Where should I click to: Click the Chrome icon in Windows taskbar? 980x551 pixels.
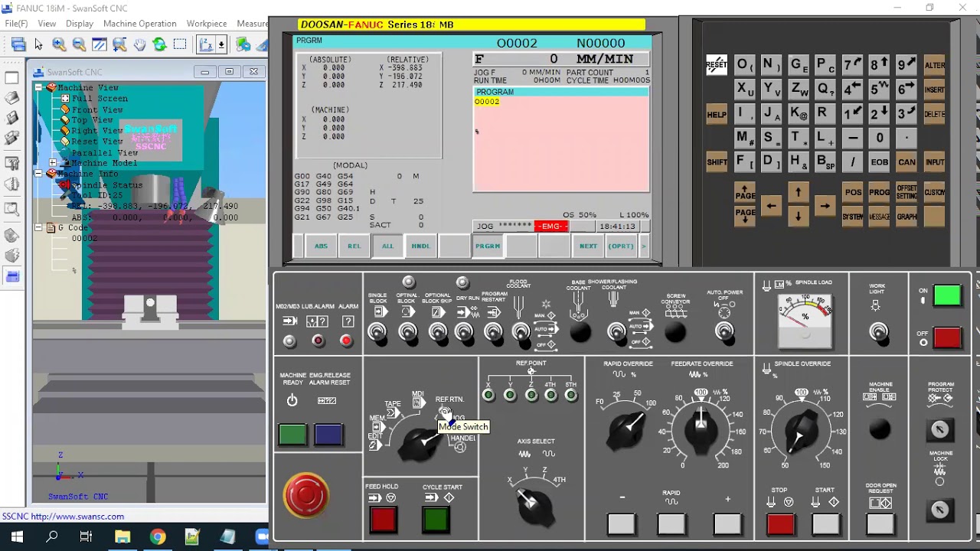[157, 537]
